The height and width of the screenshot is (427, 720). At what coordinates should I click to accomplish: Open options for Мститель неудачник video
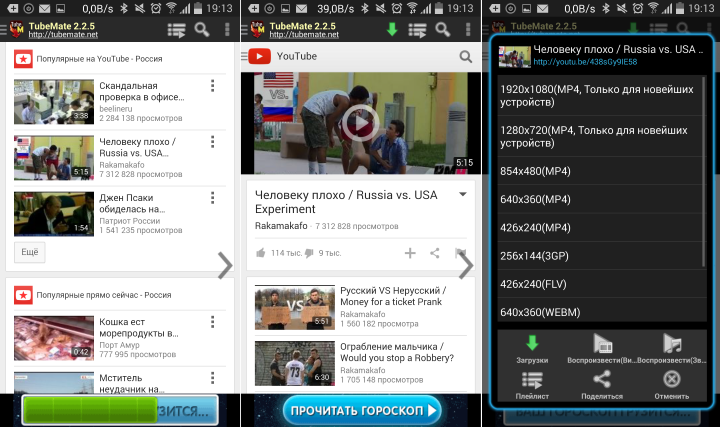pos(212,378)
